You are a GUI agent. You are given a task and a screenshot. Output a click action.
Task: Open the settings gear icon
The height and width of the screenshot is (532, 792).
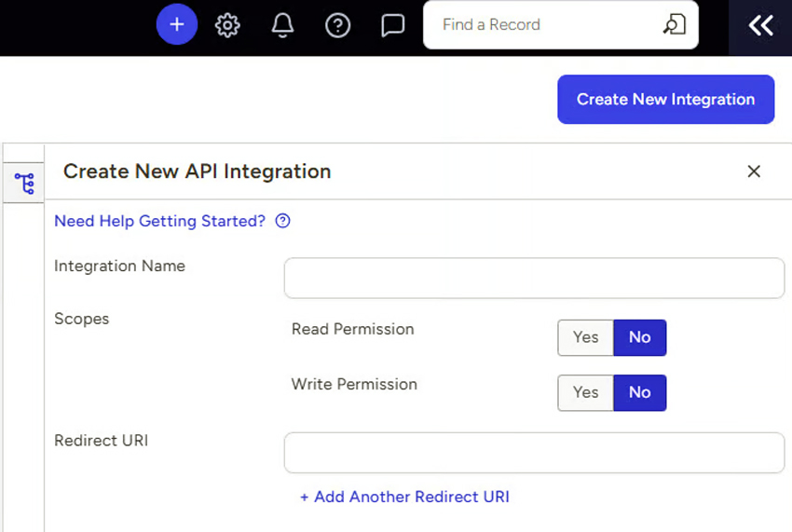click(x=227, y=25)
